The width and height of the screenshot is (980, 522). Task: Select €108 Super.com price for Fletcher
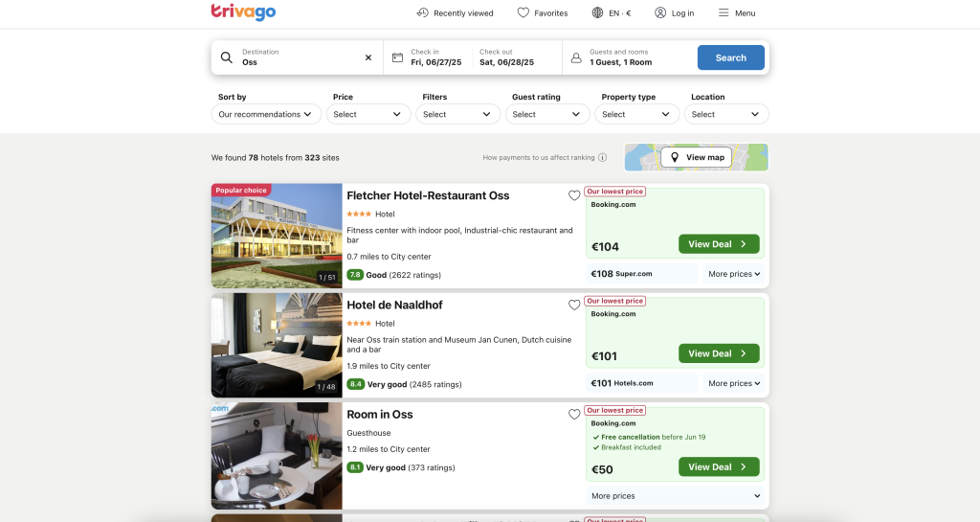coord(642,274)
